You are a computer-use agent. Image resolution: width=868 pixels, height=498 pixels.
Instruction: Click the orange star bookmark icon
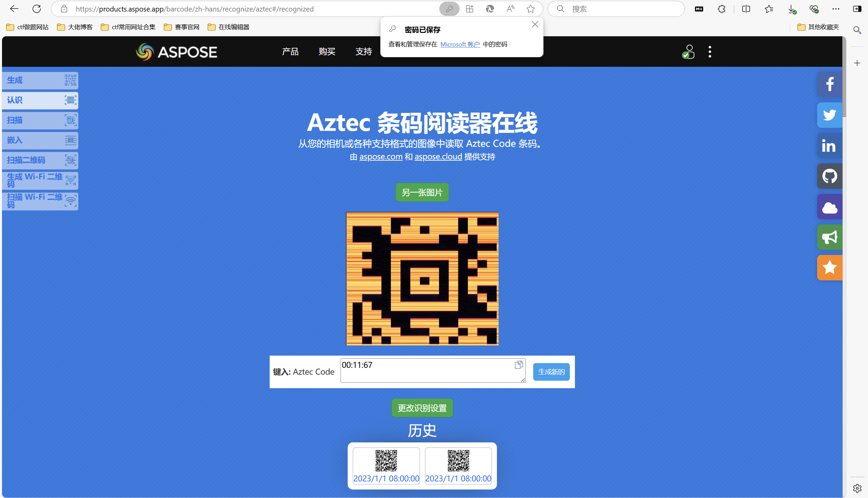830,268
